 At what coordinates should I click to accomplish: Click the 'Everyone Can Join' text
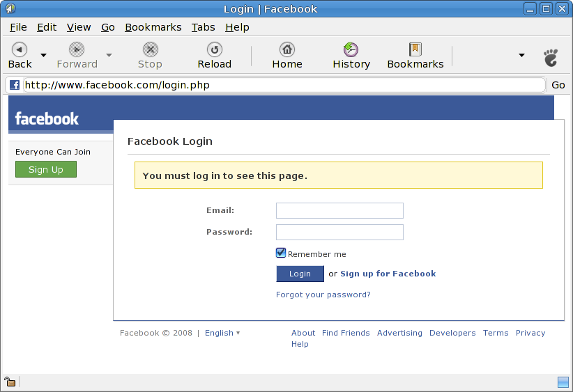coord(52,152)
